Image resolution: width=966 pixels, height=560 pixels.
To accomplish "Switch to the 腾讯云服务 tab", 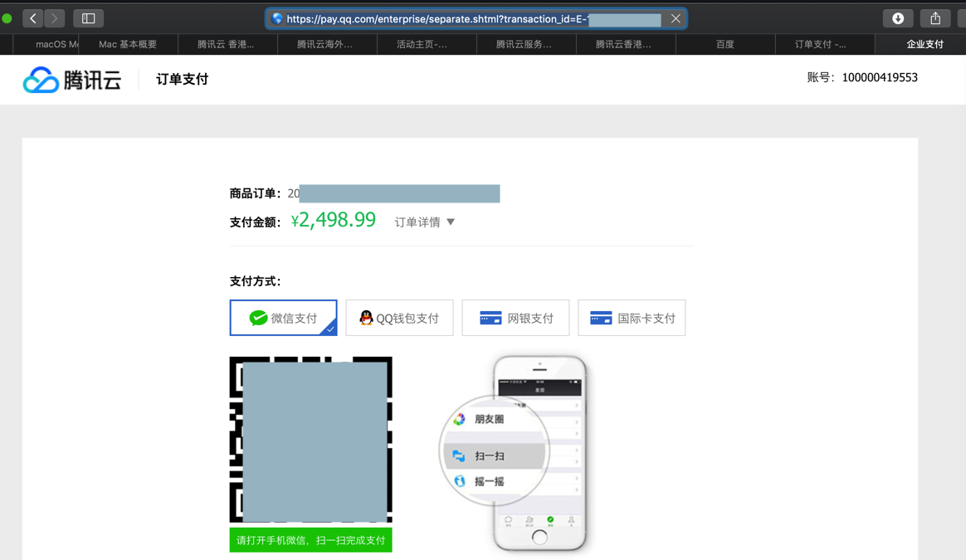I will coord(526,44).
